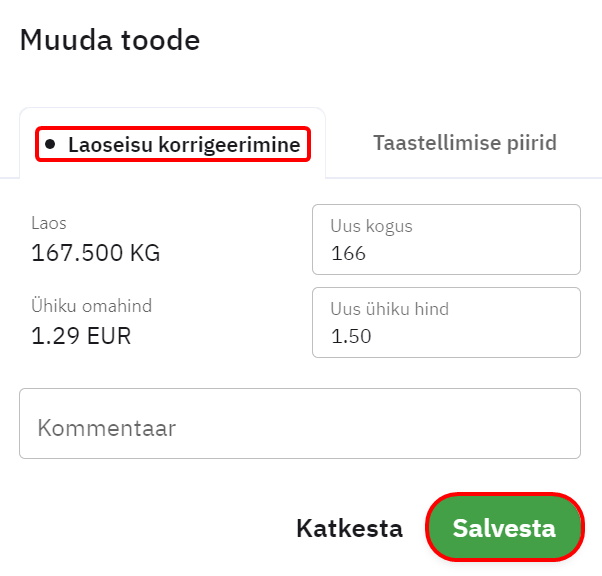This screenshot has width=602, height=576.
Task: Switch to the Taastellimise piirid tab
Action: click(464, 142)
